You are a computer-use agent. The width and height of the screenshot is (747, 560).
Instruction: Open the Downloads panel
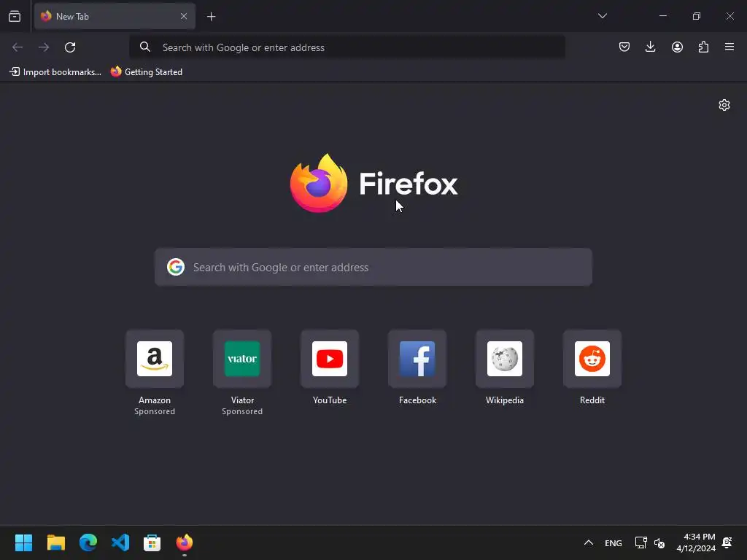[650, 47]
